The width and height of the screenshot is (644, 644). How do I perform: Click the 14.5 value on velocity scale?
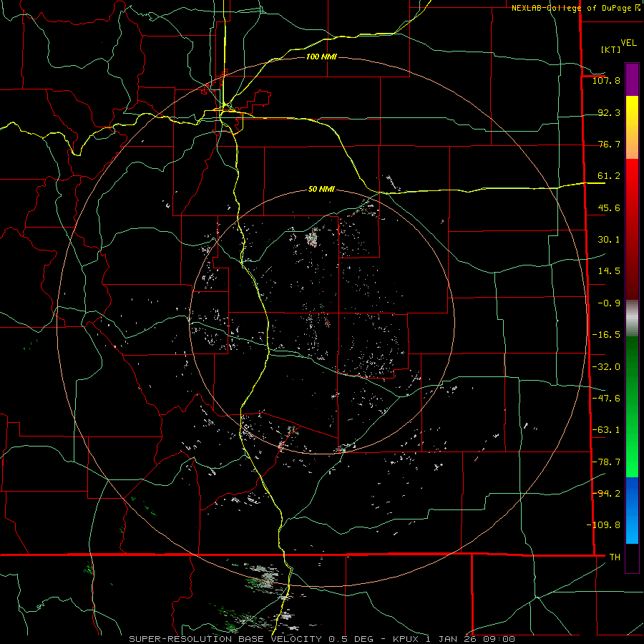coord(609,271)
